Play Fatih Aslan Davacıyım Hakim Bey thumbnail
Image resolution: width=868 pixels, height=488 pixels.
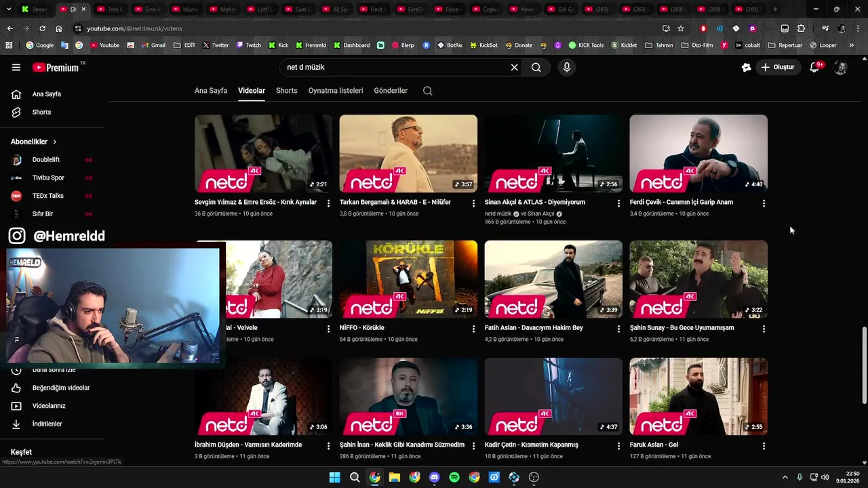coord(553,279)
